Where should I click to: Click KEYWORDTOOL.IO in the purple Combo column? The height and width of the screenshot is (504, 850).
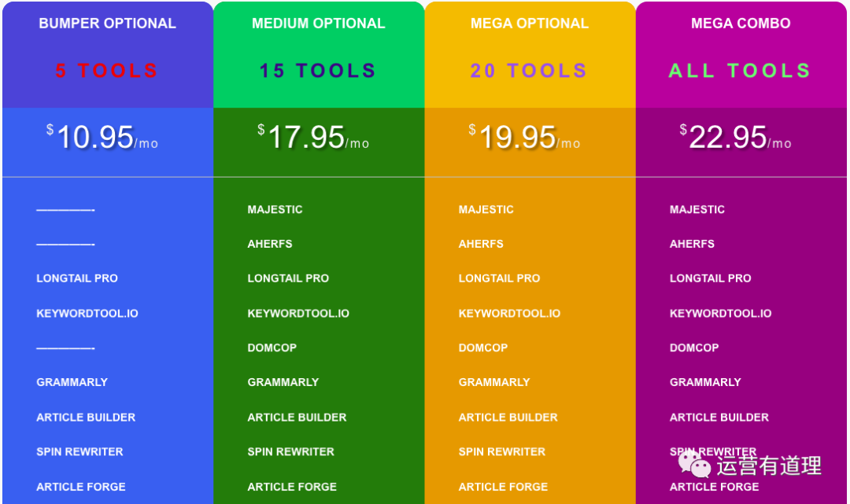720,314
